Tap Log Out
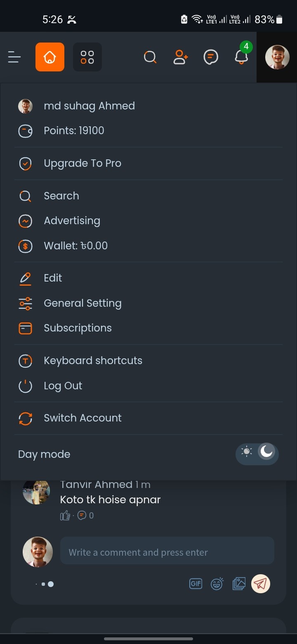The width and height of the screenshot is (297, 644). 63,386
